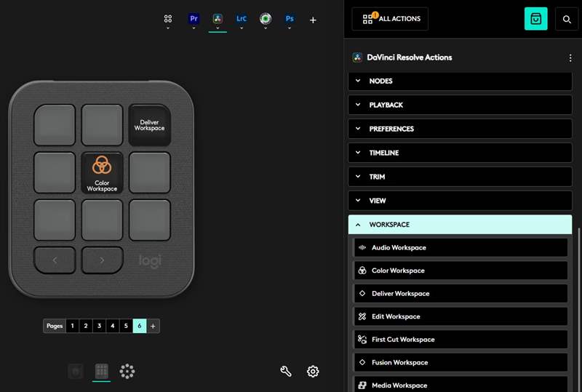
Task: Click the Audio Workspace waveform icon
Action: pos(362,247)
